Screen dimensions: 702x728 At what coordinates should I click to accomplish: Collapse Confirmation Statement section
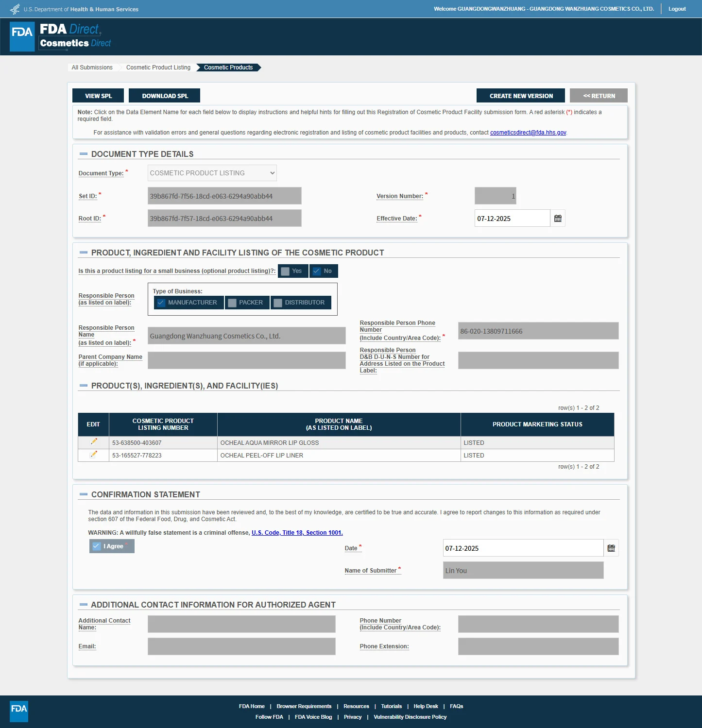(84, 494)
